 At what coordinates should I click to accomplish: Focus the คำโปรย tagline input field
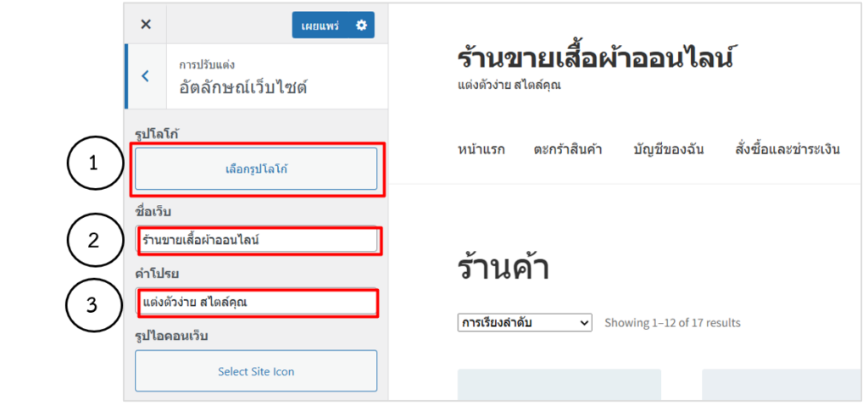pyautogui.click(x=256, y=302)
